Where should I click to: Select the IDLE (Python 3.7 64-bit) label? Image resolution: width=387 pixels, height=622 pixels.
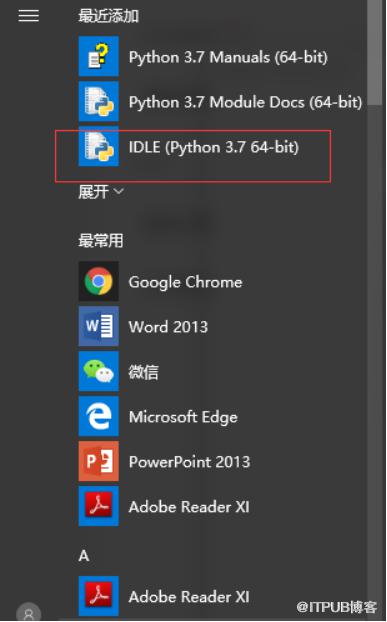tap(214, 147)
